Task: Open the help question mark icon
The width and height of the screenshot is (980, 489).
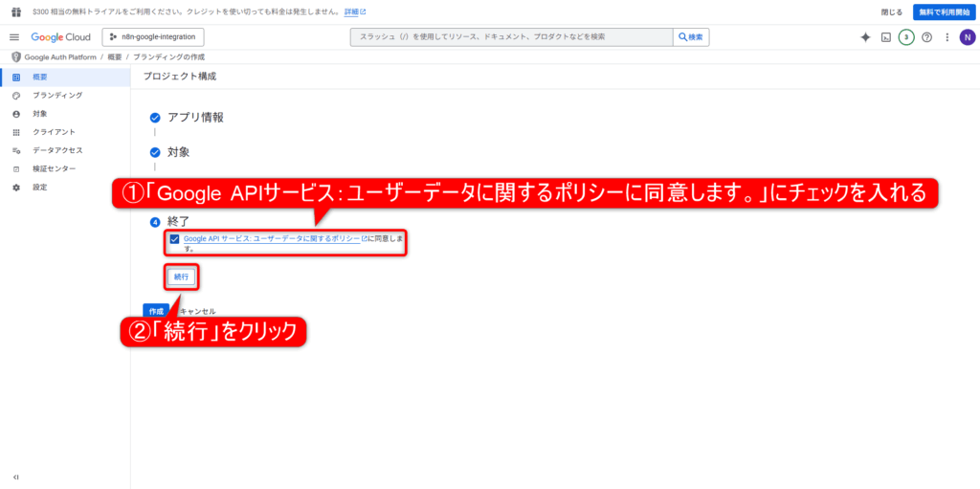Action: (926, 37)
